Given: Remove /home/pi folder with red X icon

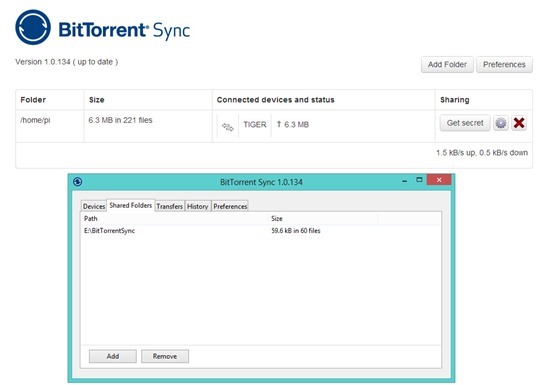Looking at the screenshot, I should tap(519, 123).
